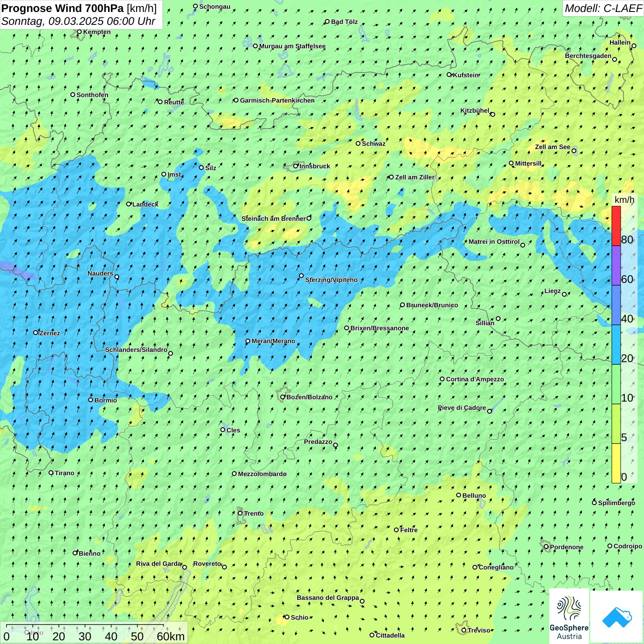Click the Sterzing/Vipiteno city label
Image resolution: width=644 pixels, height=644 pixels.
pos(331,280)
